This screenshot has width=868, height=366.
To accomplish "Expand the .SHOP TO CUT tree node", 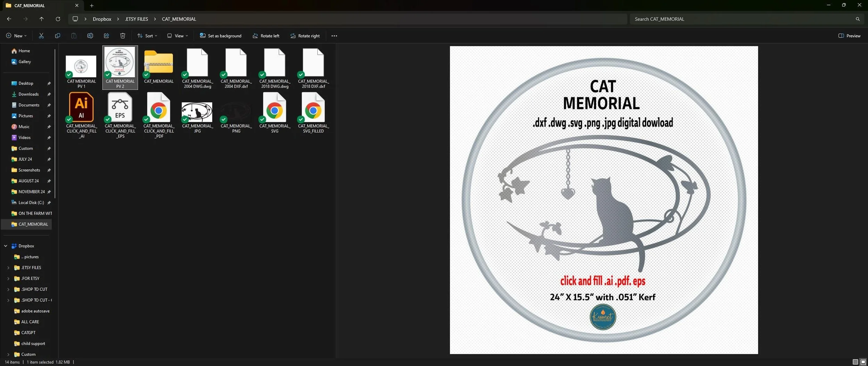I will [8, 289].
